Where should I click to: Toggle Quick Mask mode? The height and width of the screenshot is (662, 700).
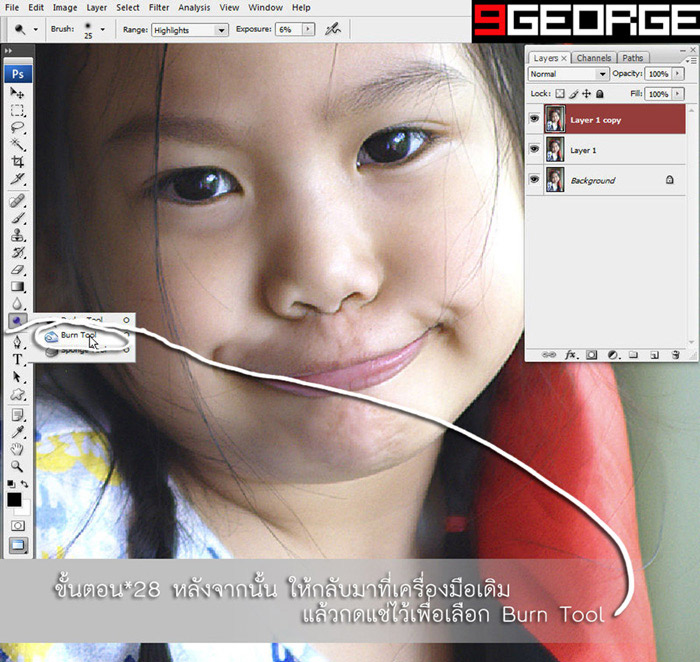(18, 525)
